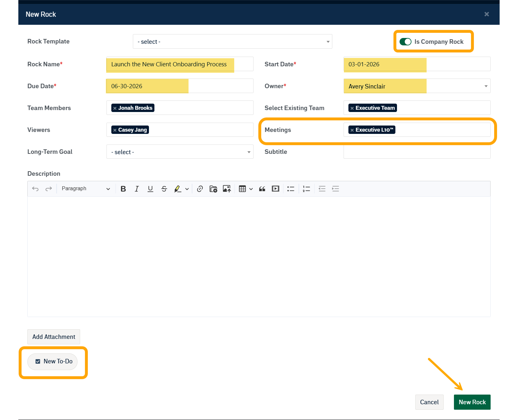Open the Rock Template dropdown
The height and width of the screenshot is (420, 526).
[232, 42]
